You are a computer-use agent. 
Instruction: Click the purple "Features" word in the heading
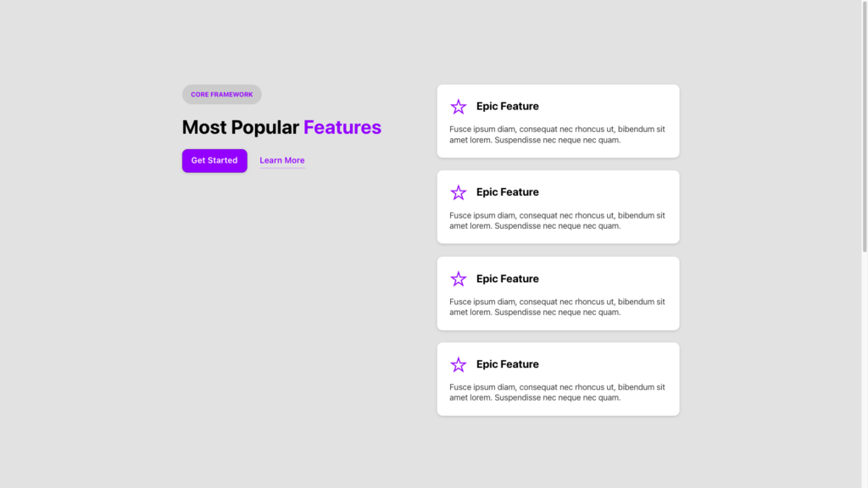[342, 127]
